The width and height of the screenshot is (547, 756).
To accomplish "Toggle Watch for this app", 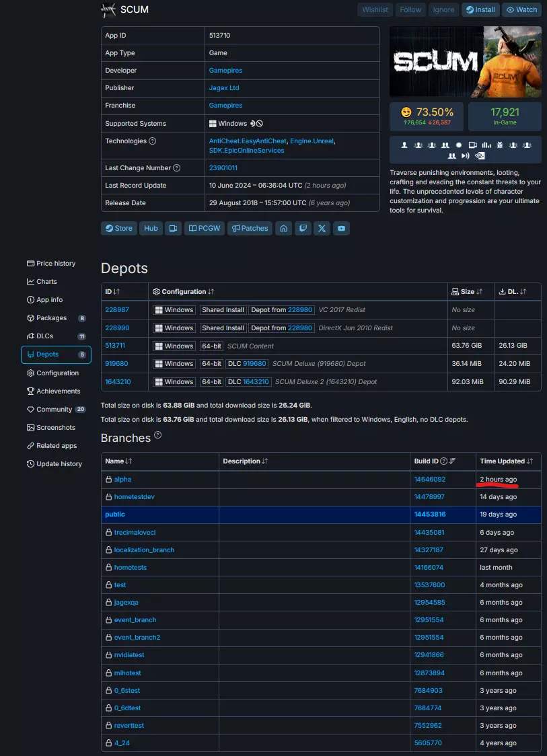I will [x=521, y=9].
